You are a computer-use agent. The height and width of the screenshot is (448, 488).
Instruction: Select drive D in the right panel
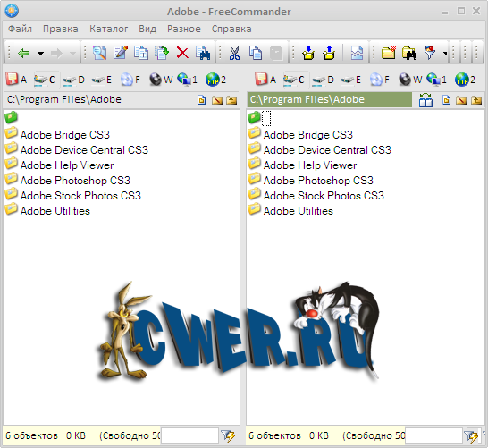pyautogui.click(x=323, y=80)
